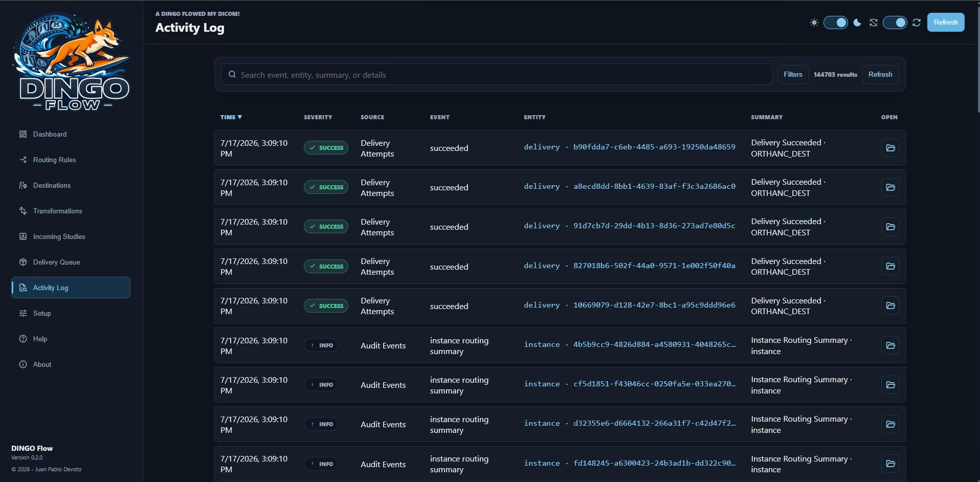Toggle the light/dark theme switch
This screenshot has height=482, width=980.
[x=836, y=23]
